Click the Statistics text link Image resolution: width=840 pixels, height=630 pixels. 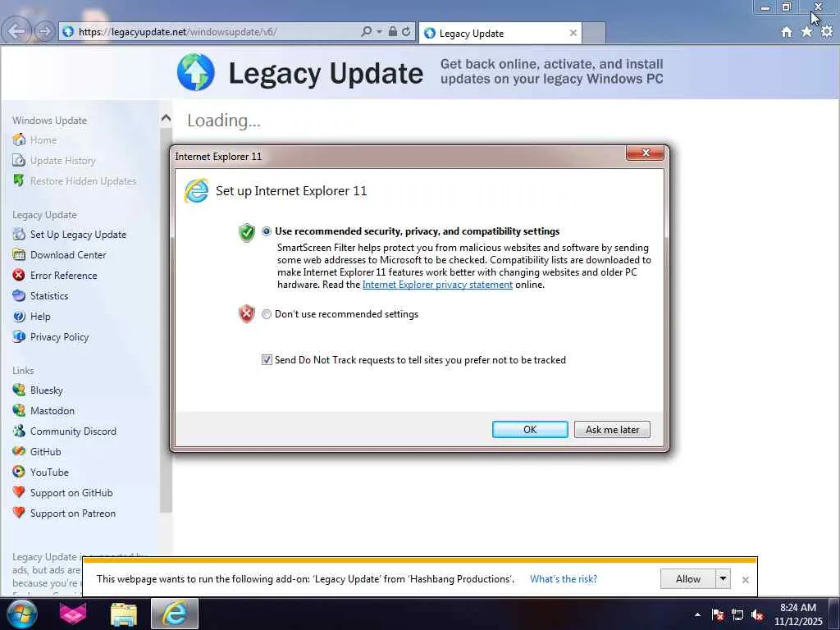[x=49, y=295]
